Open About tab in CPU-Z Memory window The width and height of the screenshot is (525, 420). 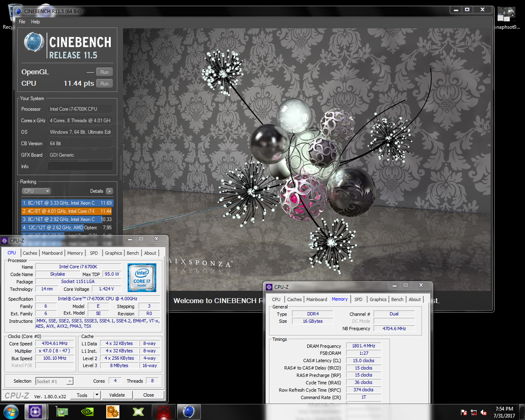pos(415,299)
